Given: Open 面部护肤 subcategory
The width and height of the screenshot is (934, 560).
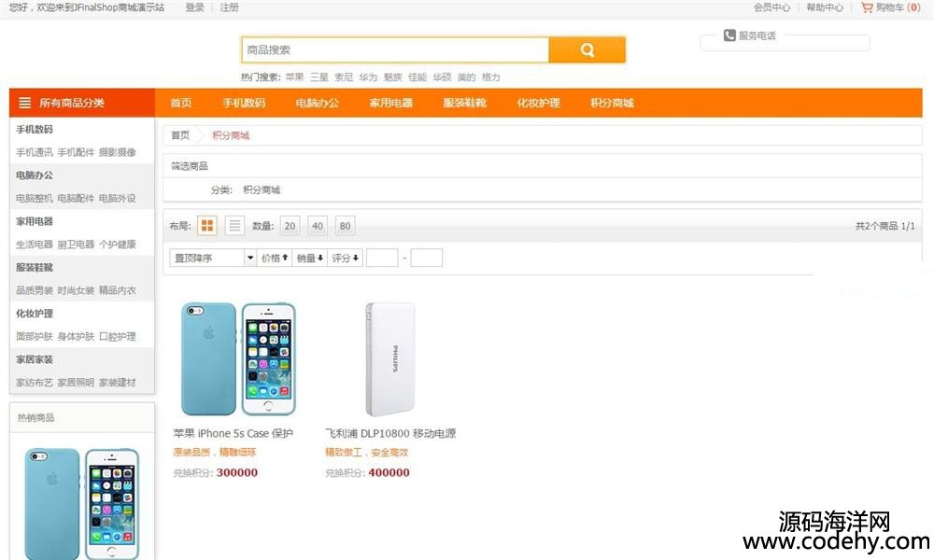Looking at the screenshot, I should 35,337.
